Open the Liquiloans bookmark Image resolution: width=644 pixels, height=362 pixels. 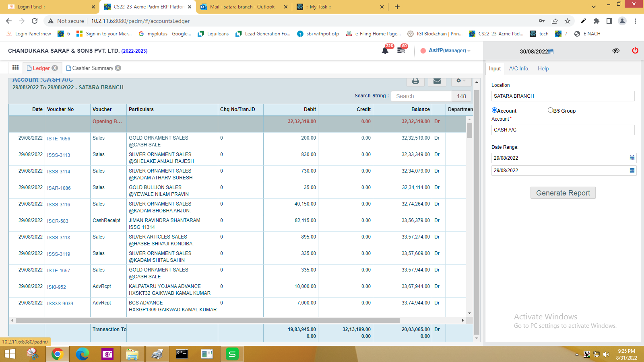point(213,34)
